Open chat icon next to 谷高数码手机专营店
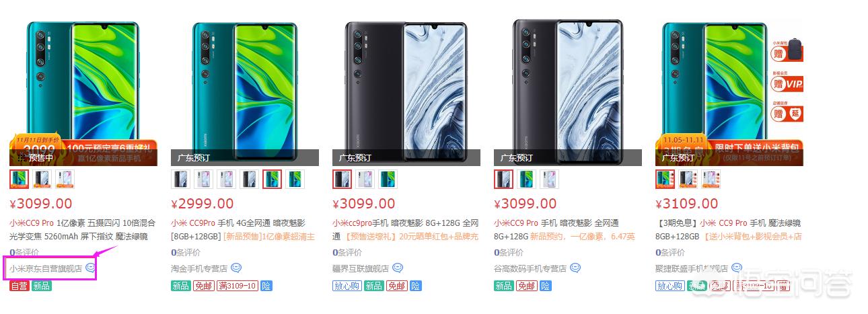 coord(575,268)
